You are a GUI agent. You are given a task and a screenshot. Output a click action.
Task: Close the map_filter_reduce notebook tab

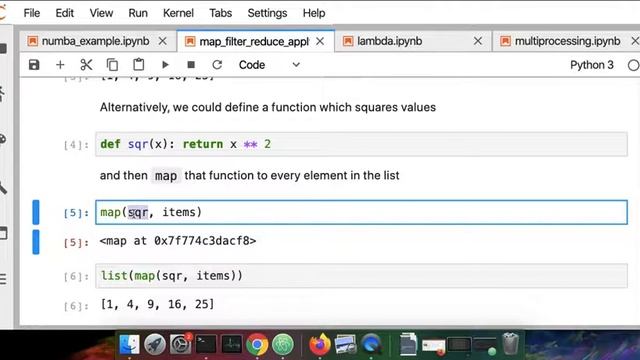320,41
